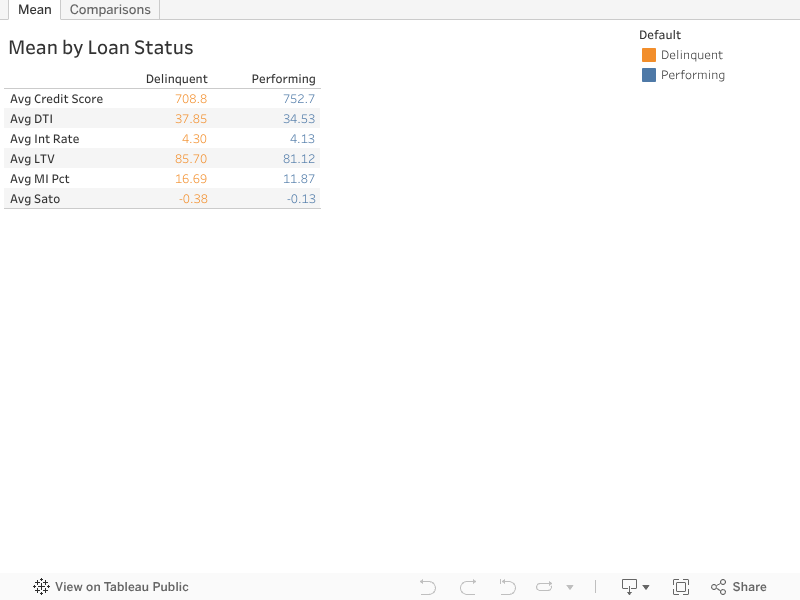Click the Tableau logo icon
Screen dimensions: 800x600
[41, 587]
